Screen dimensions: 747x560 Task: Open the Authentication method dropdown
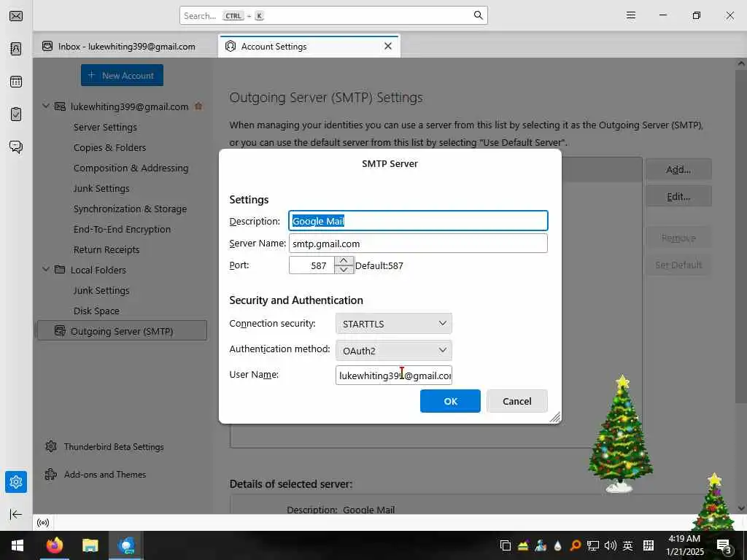[x=393, y=351]
